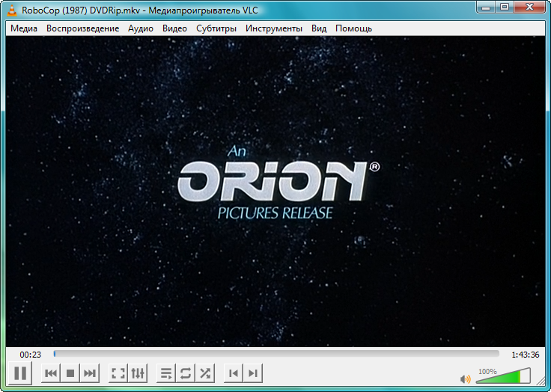Open the Субтитры menu
The image size is (551, 392).
(x=216, y=28)
